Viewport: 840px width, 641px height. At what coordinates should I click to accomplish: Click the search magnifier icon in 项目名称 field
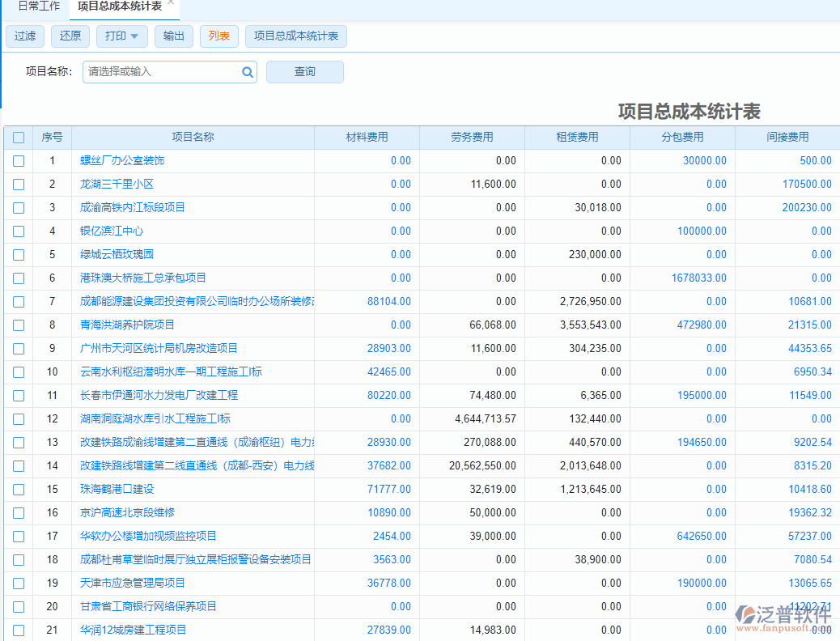click(x=247, y=72)
